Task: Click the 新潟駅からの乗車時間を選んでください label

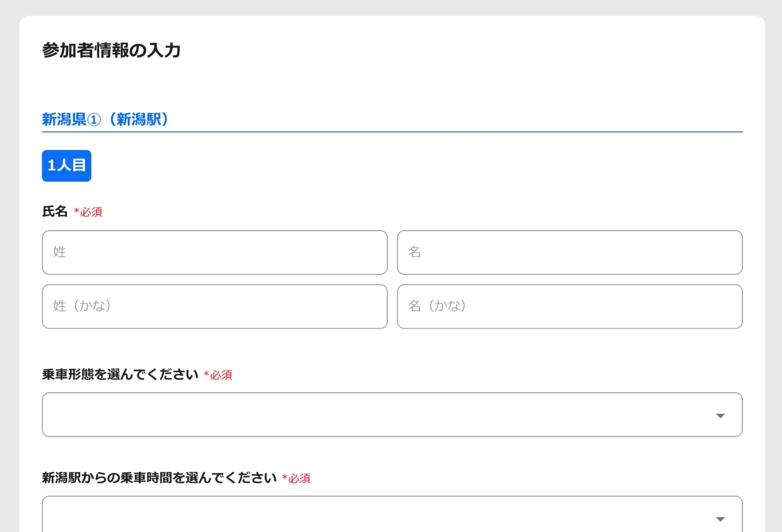Action: pos(159,478)
